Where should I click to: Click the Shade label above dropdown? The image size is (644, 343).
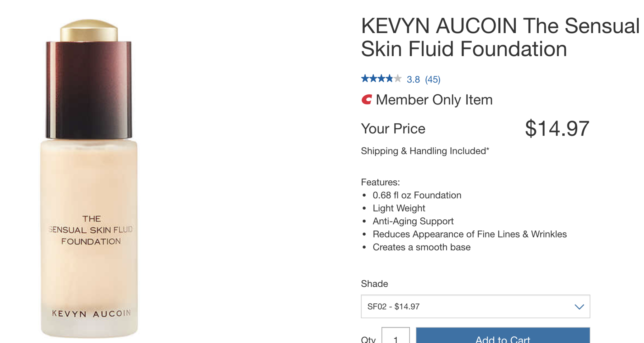pos(374,284)
